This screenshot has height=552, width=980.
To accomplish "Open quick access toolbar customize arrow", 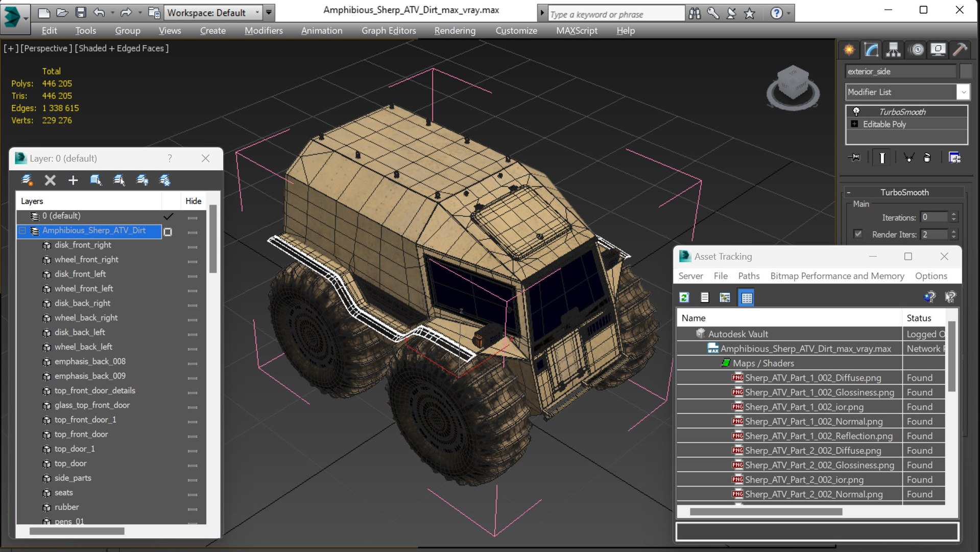I will pyautogui.click(x=269, y=12).
